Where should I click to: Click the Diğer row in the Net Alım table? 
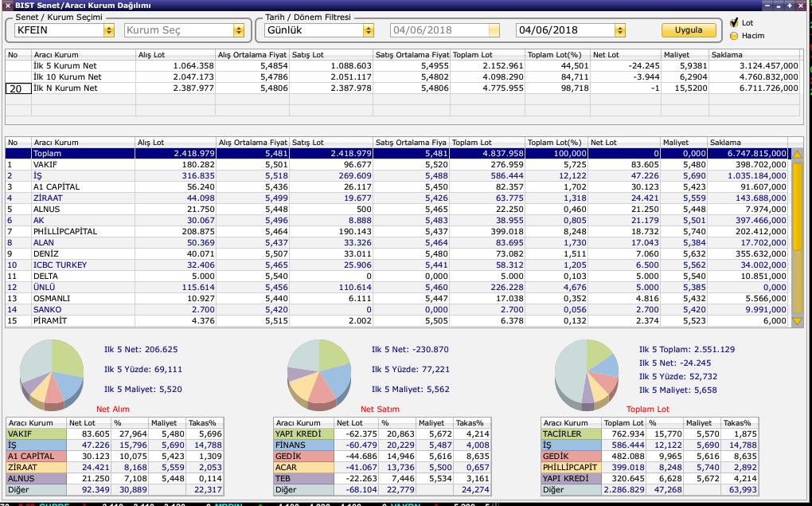coord(115,489)
